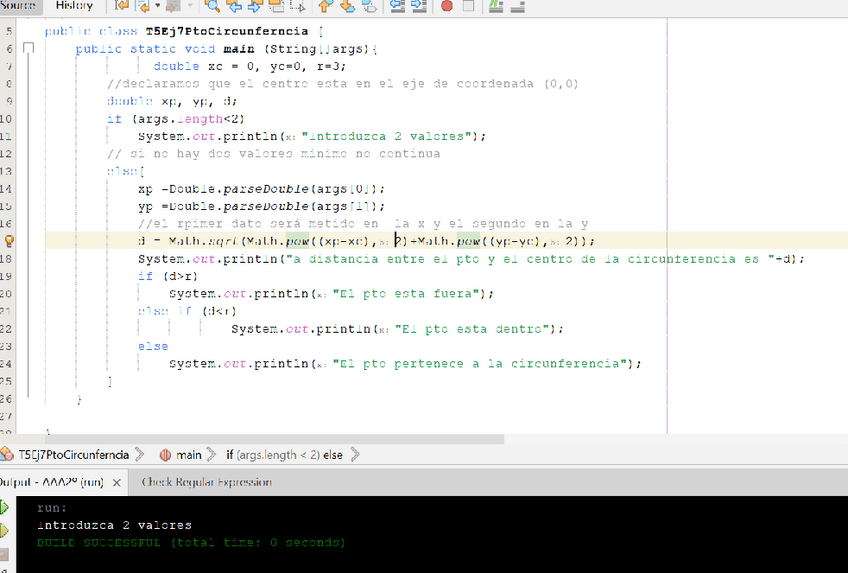Re-run program with green arrow in Output
848x573 pixels.
click(5, 507)
